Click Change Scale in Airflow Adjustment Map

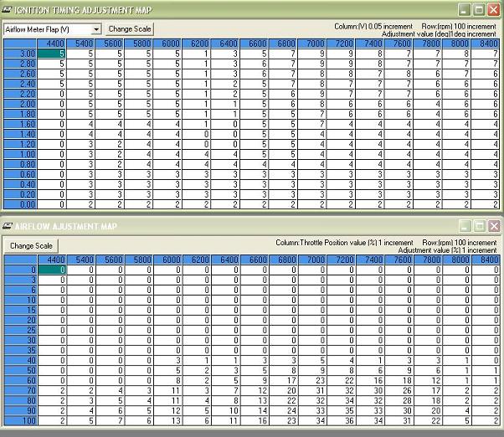pos(31,246)
